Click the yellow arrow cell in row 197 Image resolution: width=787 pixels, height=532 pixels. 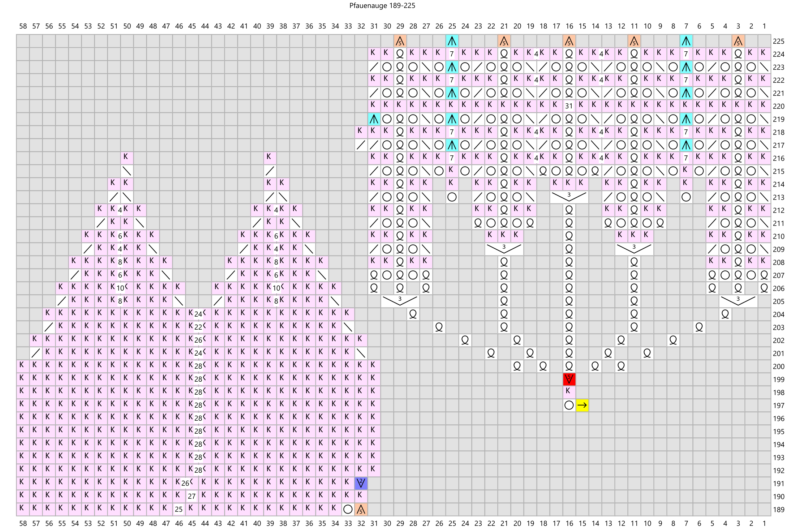582,406
